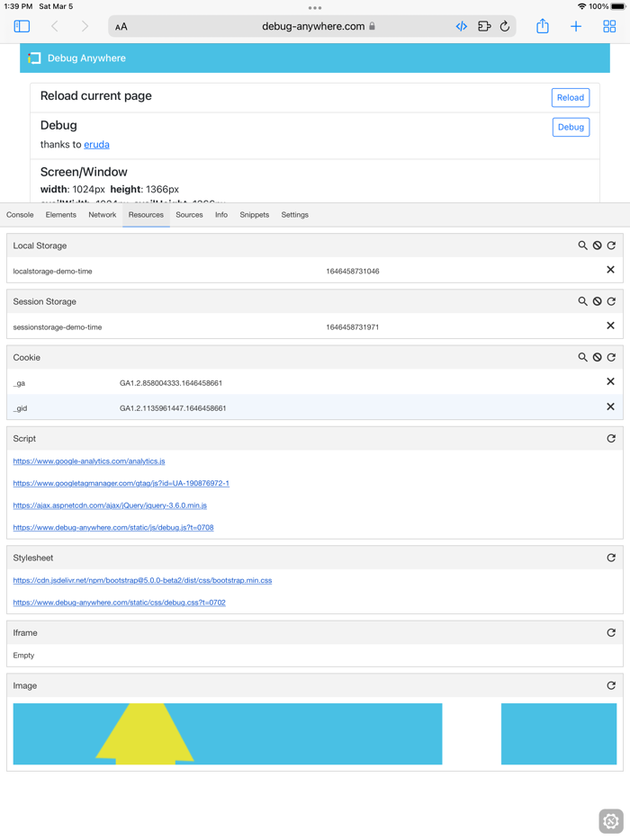Refresh the Script resources panel
Viewport: 630px width, 840px height.
611,438
